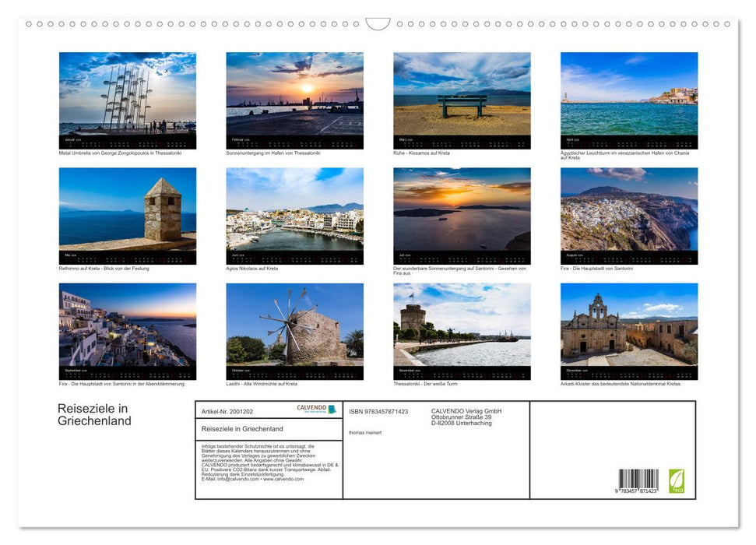Click the green eco leaf logo
This screenshot has width=756, height=545.
677,480
